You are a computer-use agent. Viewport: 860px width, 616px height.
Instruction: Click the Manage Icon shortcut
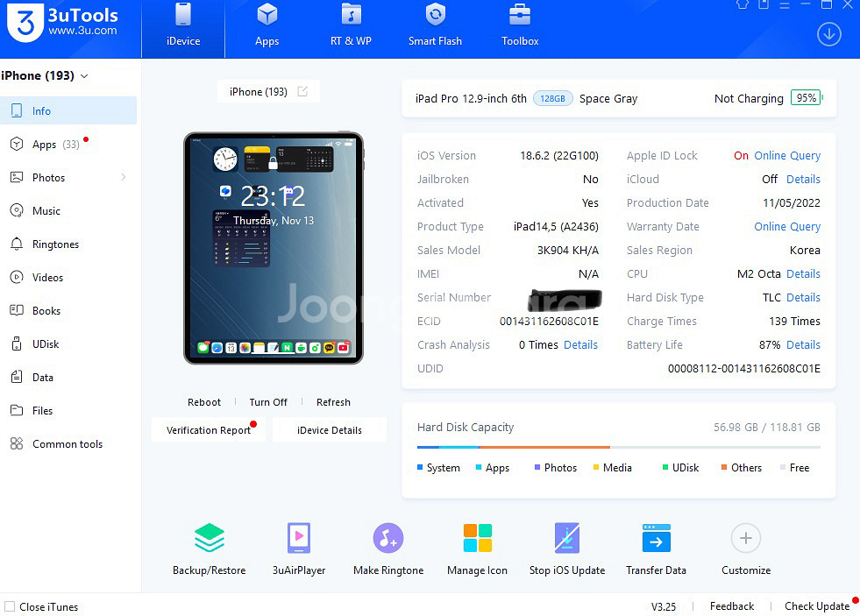tap(477, 538)
